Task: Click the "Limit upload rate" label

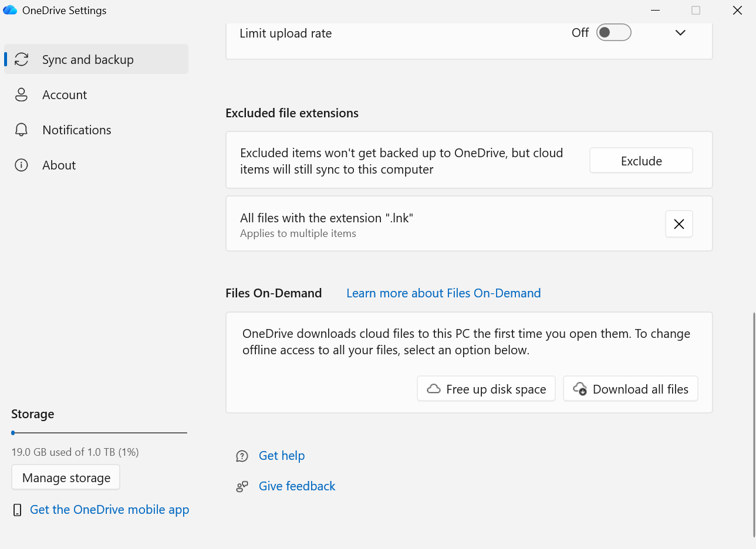Action: (x=286, y=33)
